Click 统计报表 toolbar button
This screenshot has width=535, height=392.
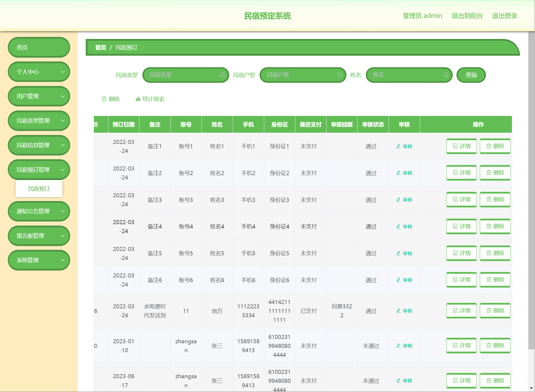(x=150, y=99)
